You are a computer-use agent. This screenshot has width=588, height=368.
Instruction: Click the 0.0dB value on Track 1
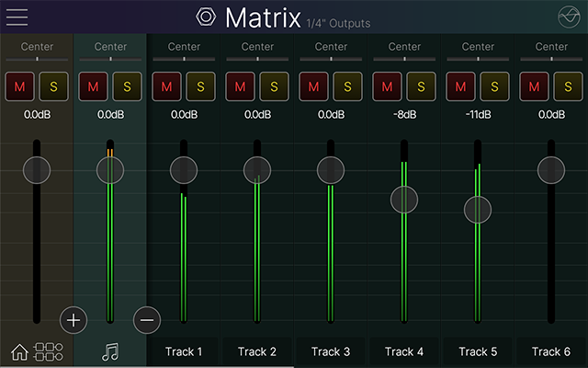pyautogui.click(x=184, y=114)
